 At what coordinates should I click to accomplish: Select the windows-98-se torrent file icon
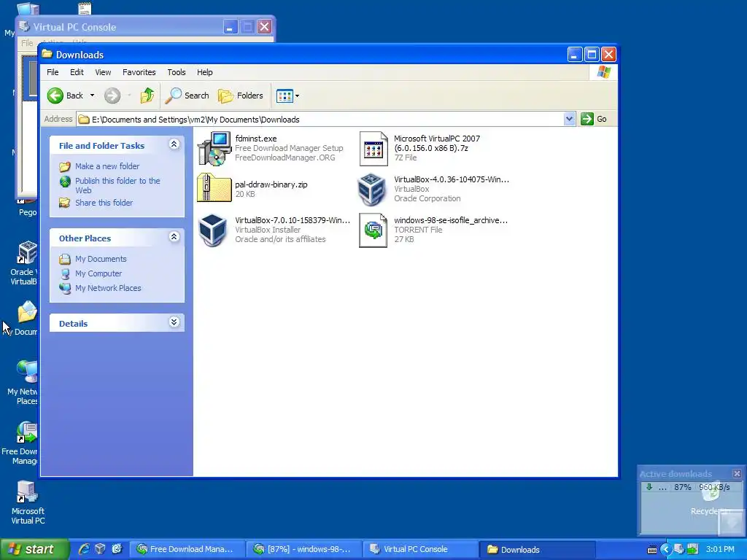(373, 230)
